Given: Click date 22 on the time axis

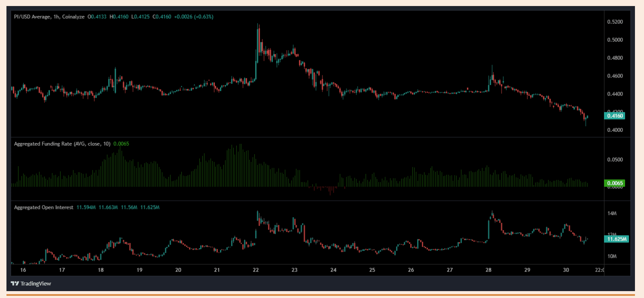Looking at the screenshot, I should click(256, 270).
